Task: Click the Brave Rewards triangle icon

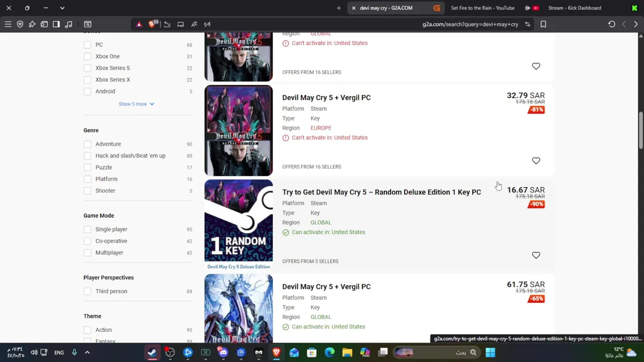Action: (139, 24)
